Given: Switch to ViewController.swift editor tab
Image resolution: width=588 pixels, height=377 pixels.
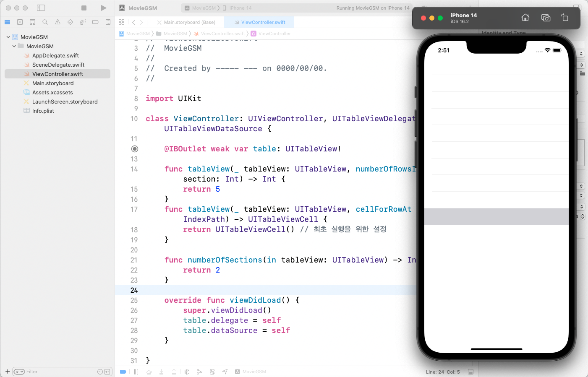Looking at the screenshot, I should [259, 22].
